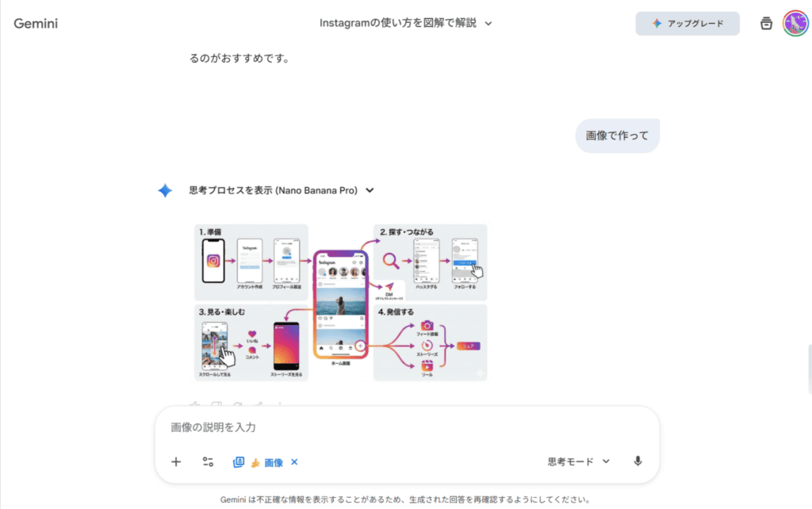Viewport: 812px width, 509px height.
Task: Click the blue Gemini sparkle icon beside the response
Action: (x=165, y=190)
